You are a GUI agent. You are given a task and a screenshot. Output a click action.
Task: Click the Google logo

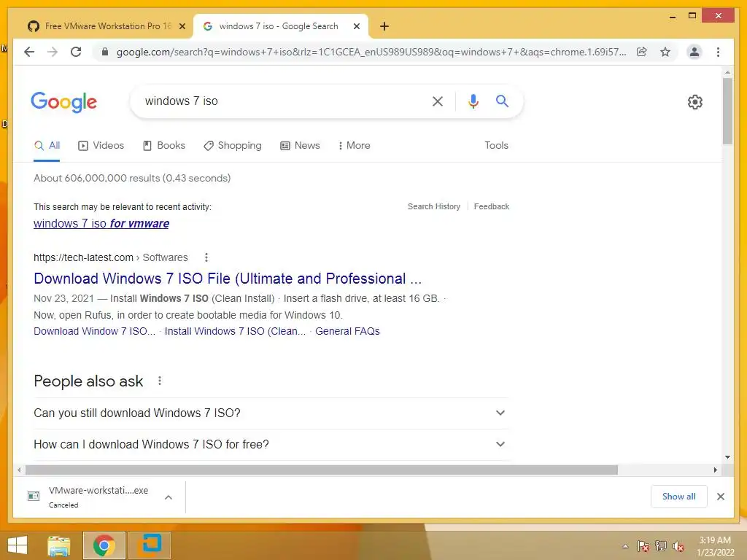(x=64, y=102)
